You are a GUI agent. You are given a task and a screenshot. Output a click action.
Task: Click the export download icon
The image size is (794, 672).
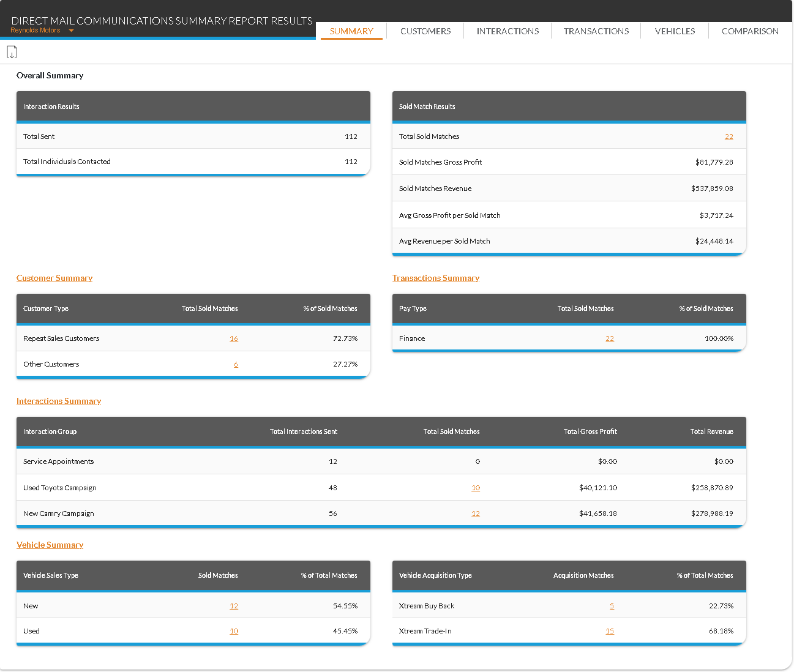[12, 53]
